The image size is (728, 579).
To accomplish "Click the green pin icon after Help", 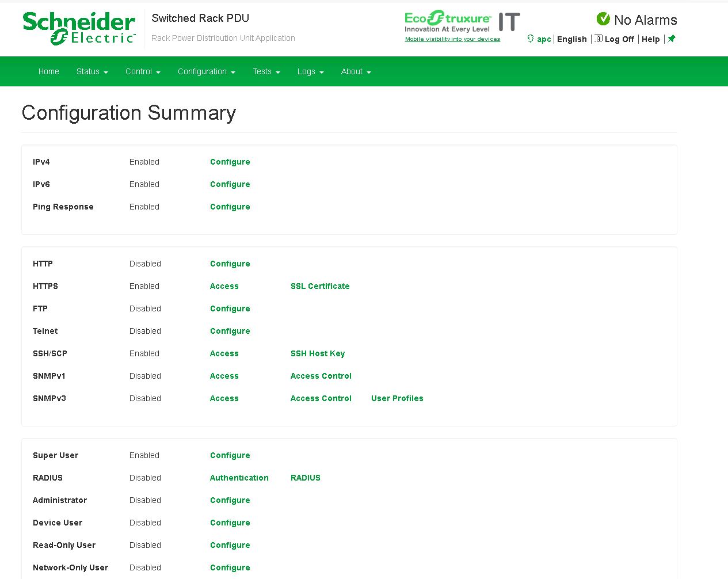I will pyautogui.click(x=672, y=39).
